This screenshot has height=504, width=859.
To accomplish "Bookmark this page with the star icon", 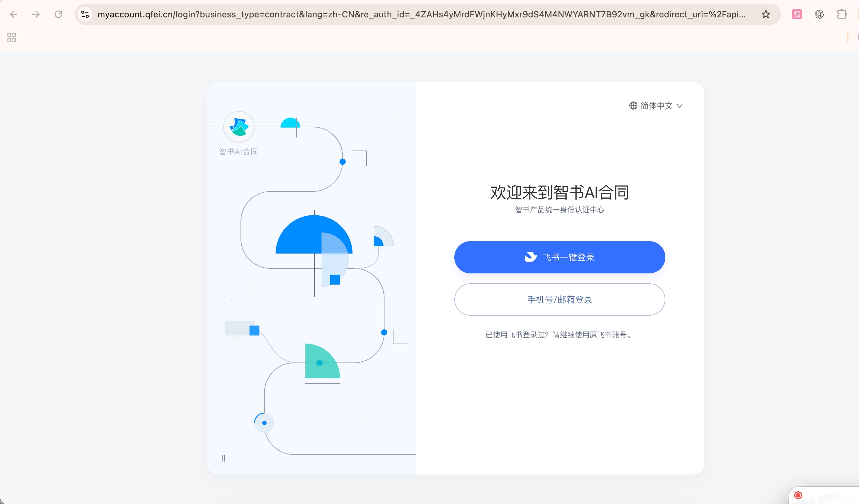I will click(x=766, y=14).
